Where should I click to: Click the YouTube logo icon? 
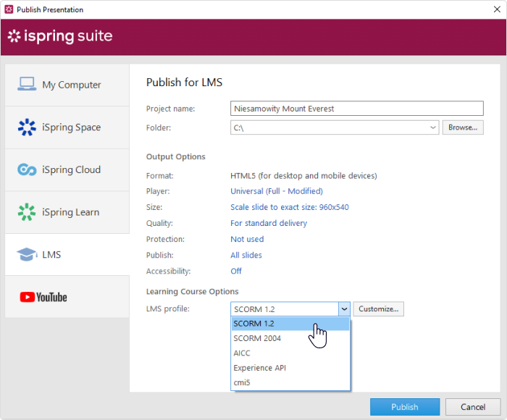pos(43,297)
